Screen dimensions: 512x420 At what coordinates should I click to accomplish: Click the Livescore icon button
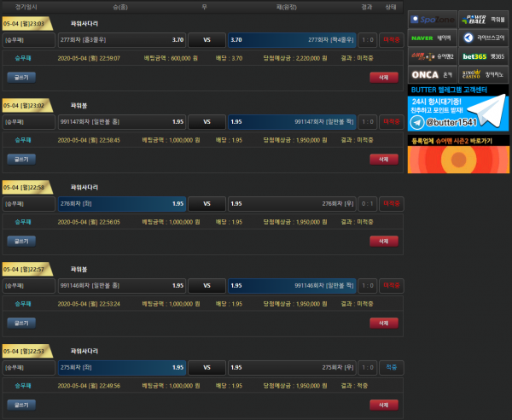pyautogui.click(x=484, y=38)
